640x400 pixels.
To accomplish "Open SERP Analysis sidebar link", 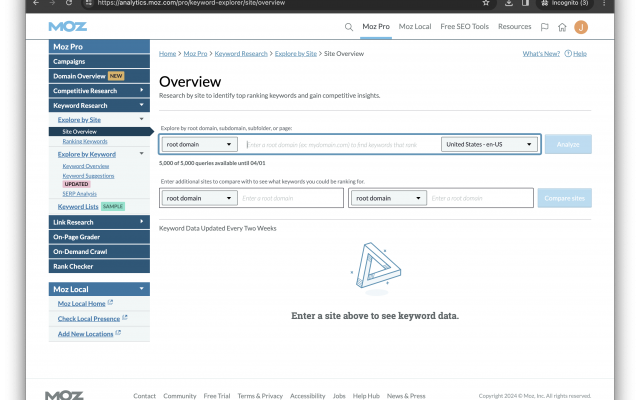I will [x=80, y=194].
